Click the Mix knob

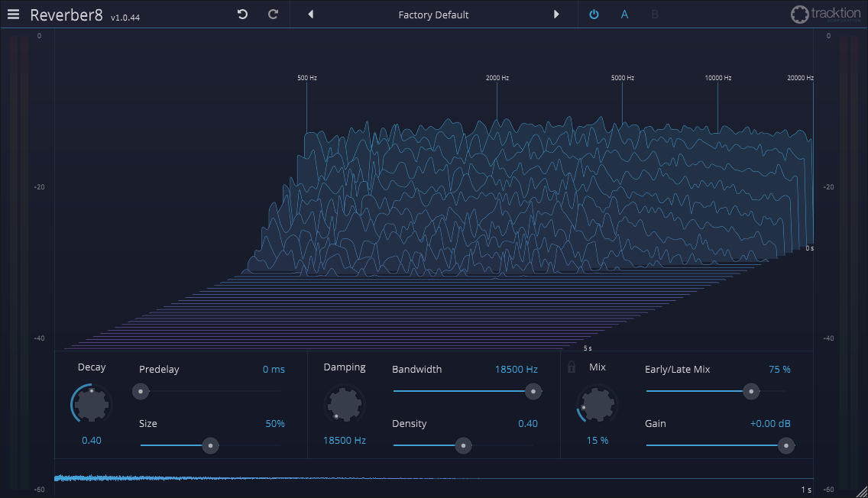click(x=597, y=403)
